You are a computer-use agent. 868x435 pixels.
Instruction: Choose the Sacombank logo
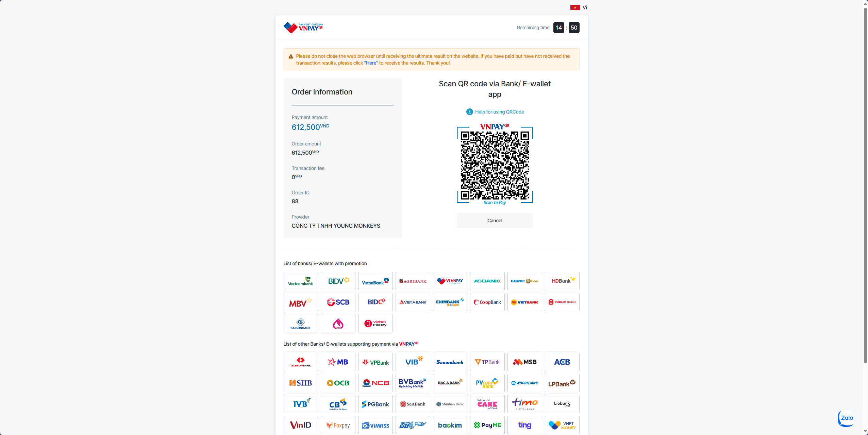450,362
